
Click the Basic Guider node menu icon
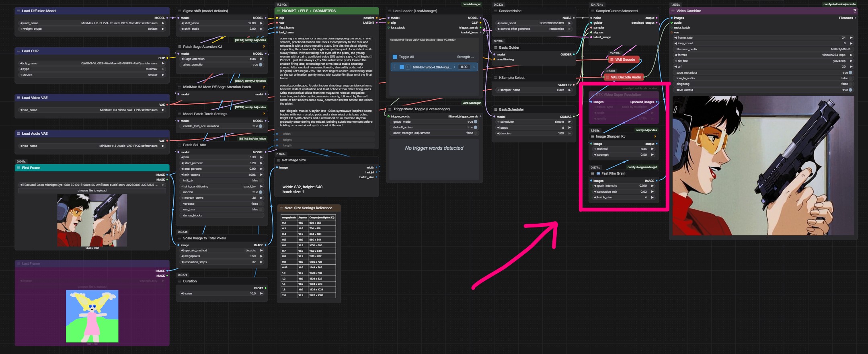tap(496, 47)
